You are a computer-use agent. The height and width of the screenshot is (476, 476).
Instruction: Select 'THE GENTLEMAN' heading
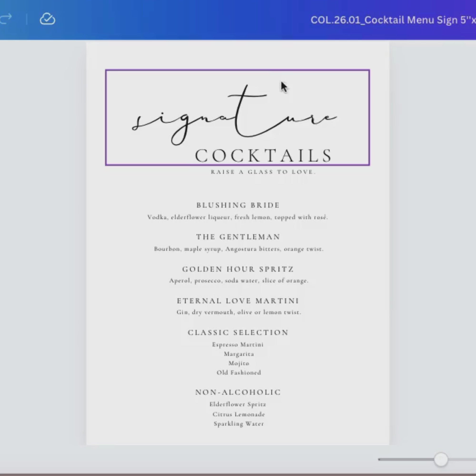point(238,237)
